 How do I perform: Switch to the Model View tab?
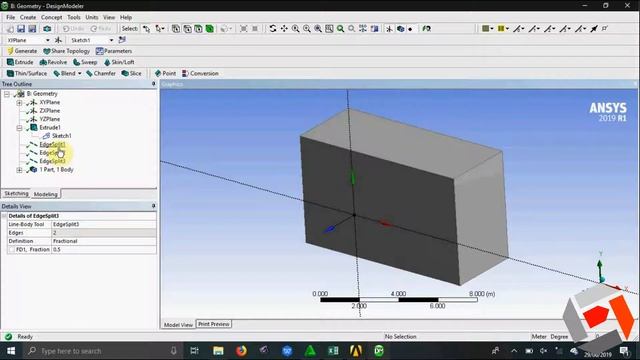(x=178, y=325)
